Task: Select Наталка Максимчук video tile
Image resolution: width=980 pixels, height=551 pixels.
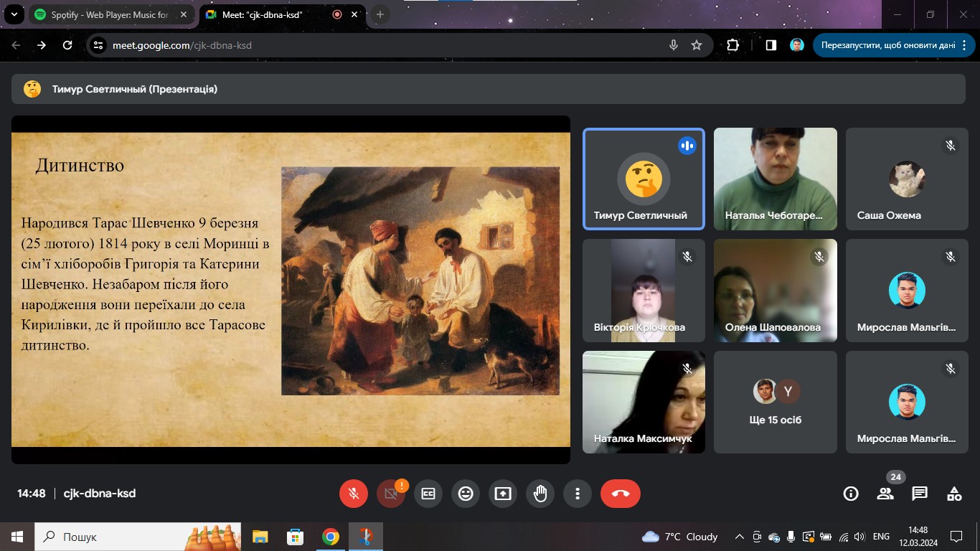Action: click(644, 402)
